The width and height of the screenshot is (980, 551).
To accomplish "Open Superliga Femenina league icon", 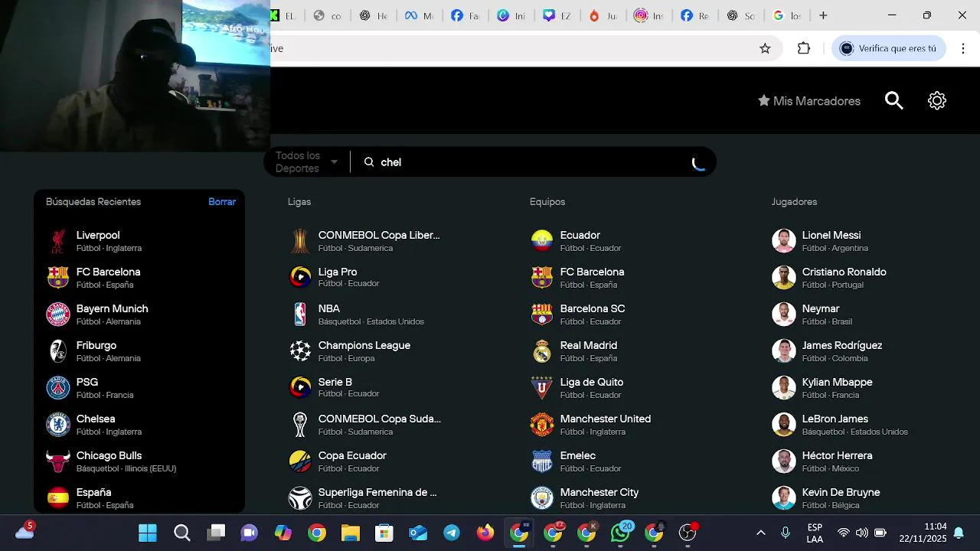I will (300, 498).
